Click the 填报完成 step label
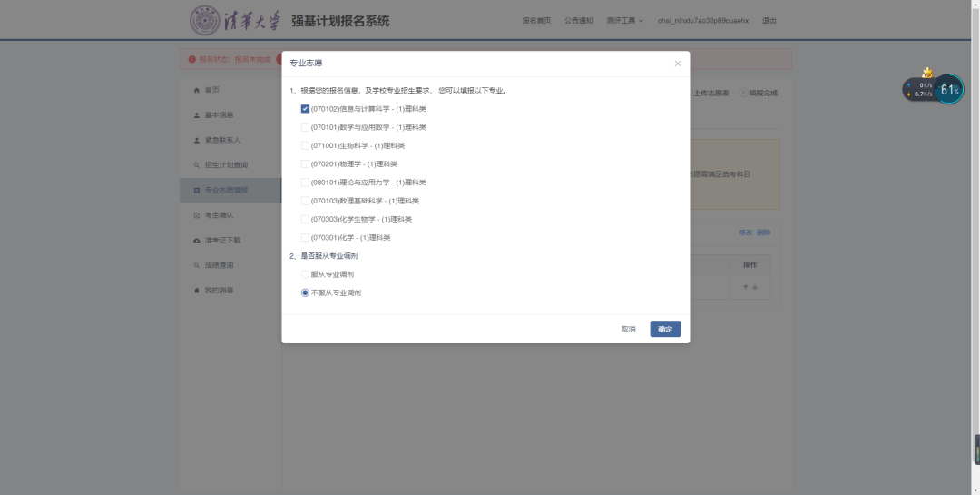This screenshot has height=495, width=980. 763,94
